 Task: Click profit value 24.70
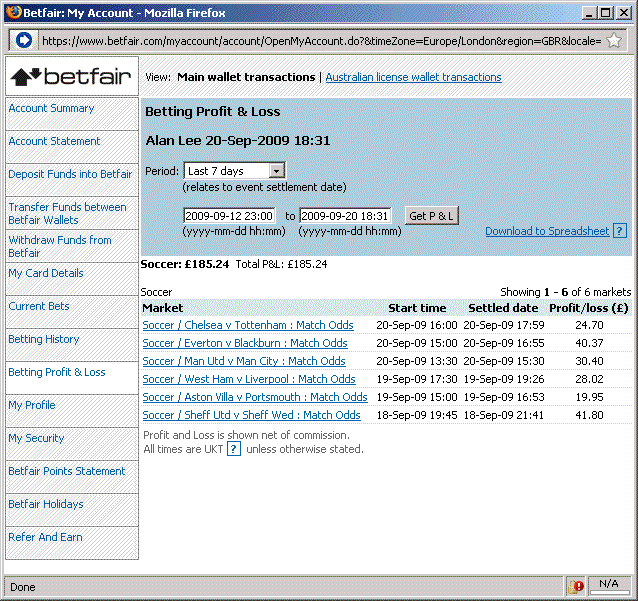[x=589, y=325]
